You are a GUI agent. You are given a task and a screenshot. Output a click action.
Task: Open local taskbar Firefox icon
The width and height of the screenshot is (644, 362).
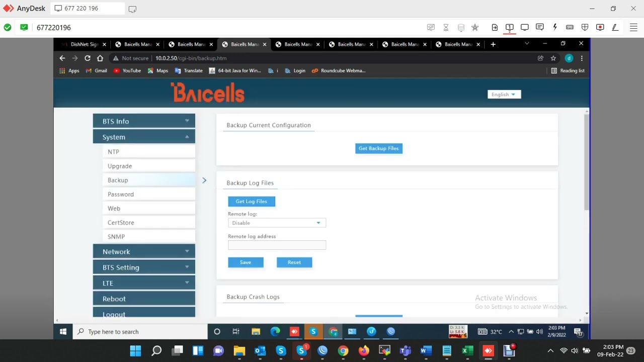click(363, 351)
